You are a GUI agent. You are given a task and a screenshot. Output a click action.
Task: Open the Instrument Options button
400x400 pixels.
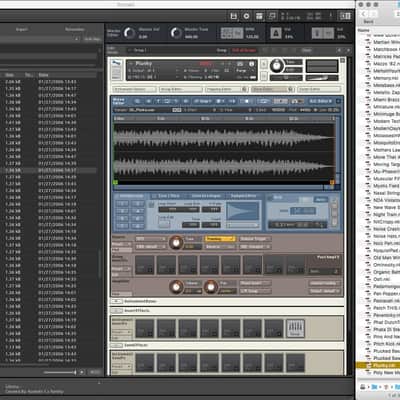coord(134,89)
